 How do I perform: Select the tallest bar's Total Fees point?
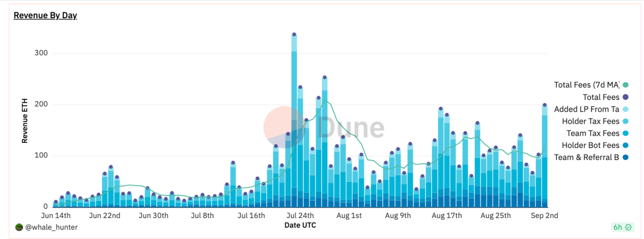point(294,35)
